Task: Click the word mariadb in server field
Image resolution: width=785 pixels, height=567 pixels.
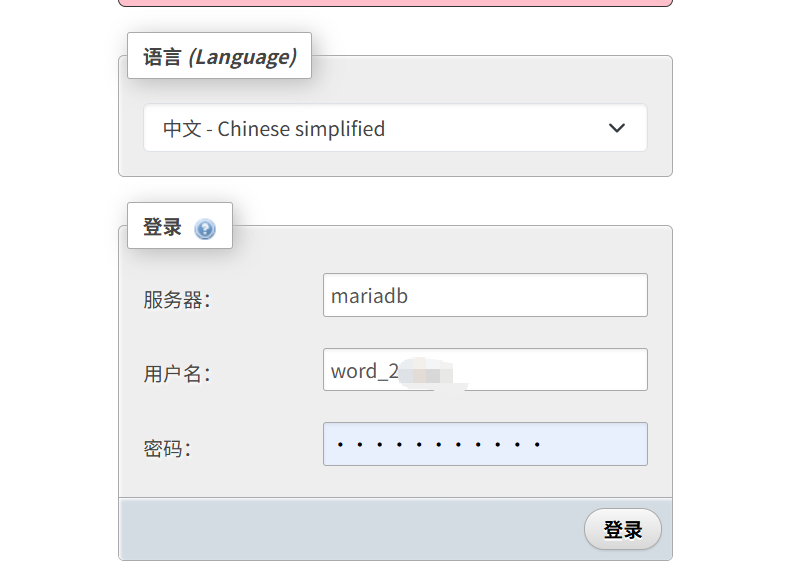Action: click(369, 295)
